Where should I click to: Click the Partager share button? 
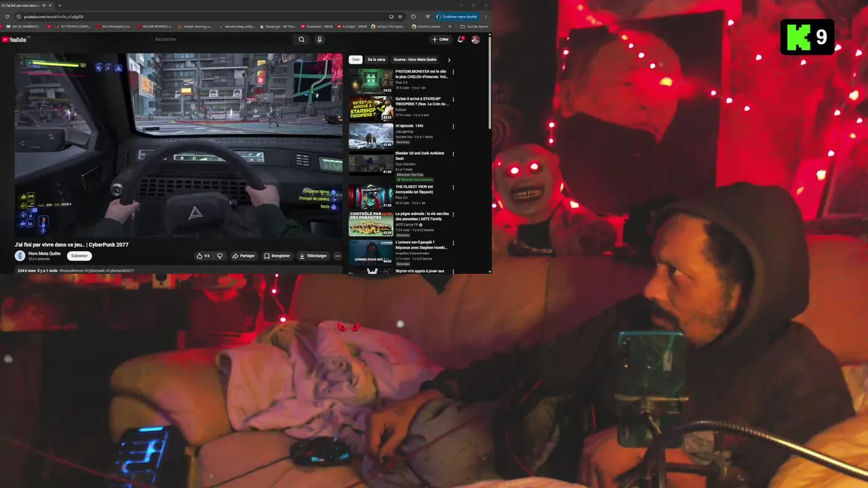point(243,256)
